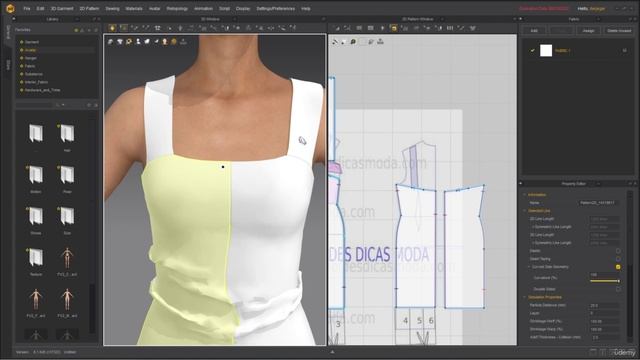640x360 pixels.
Task: Open the Library panel title dropdown
Action: [77, 19]
